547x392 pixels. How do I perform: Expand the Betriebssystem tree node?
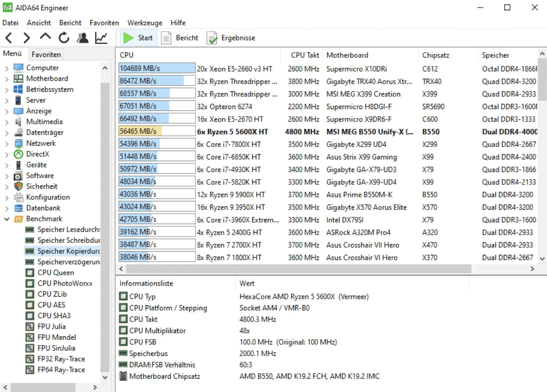coord(7,90)
